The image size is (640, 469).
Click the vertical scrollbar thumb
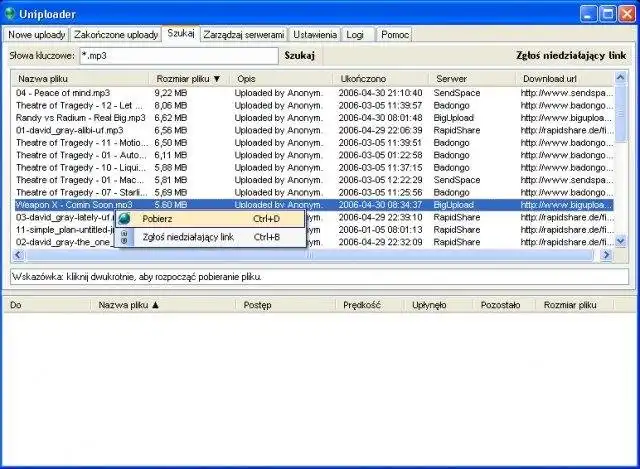click(620, 113)
